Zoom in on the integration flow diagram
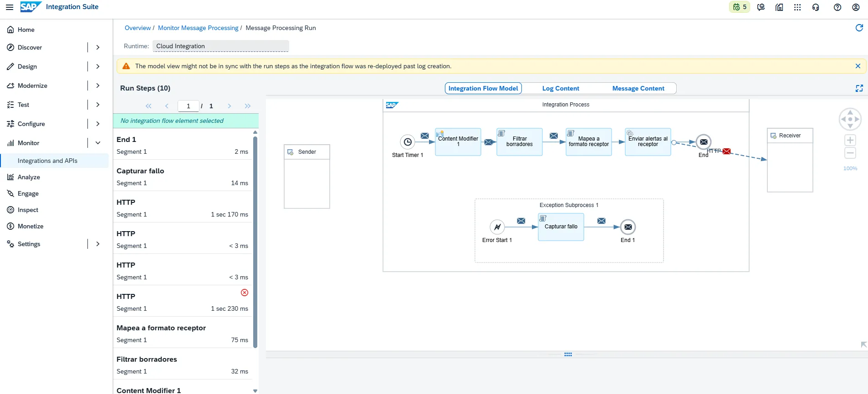 850,140
